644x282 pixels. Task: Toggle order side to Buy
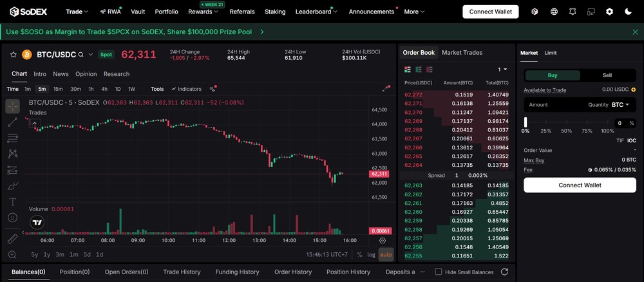point(553,75)
